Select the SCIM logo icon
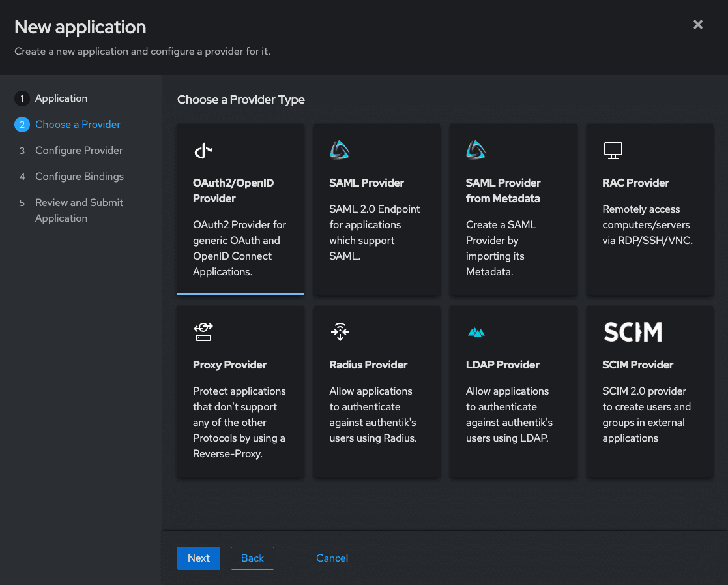The image size is (728, 585). 632,332
